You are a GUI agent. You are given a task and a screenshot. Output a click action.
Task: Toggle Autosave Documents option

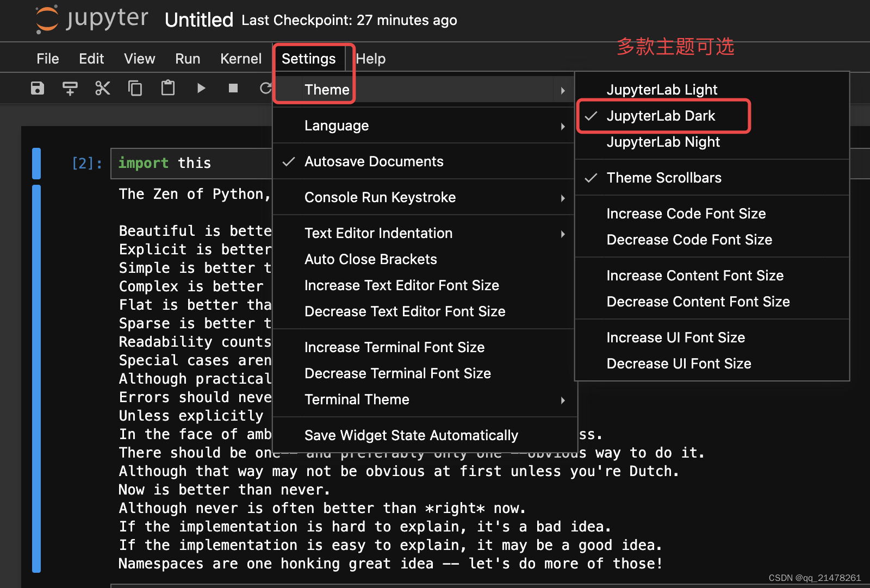point(423,161)
